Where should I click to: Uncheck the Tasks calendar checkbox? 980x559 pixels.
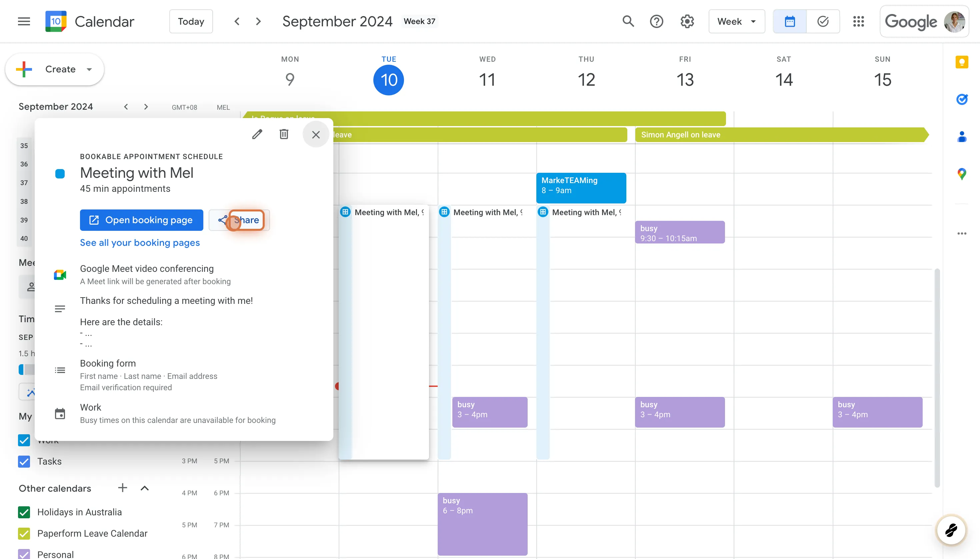pyautogui.click(x=24, y=462)
